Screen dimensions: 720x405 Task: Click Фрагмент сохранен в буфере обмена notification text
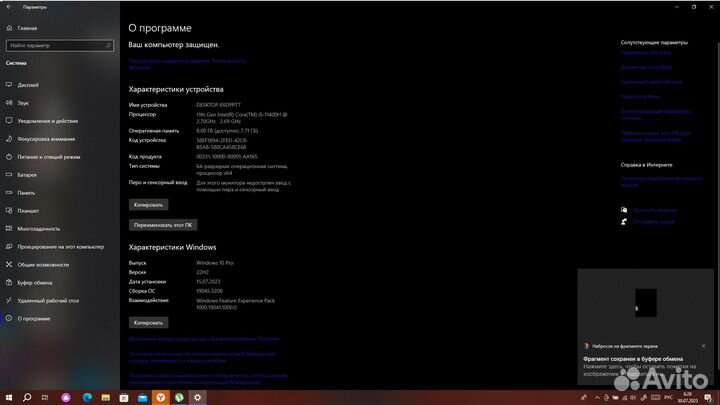[x=633, y=359]
